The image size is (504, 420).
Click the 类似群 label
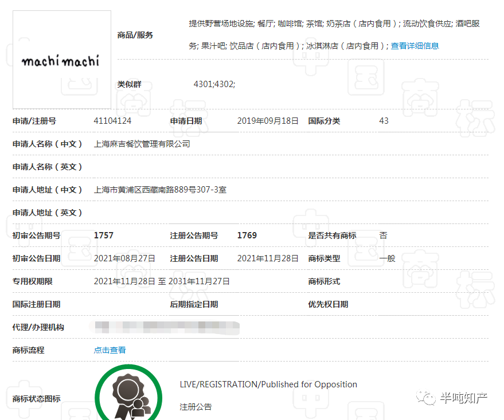coord(129,84)
